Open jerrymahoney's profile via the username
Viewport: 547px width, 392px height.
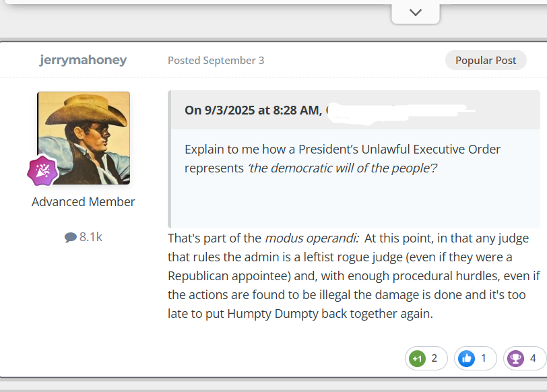click(x=83, y=60)
